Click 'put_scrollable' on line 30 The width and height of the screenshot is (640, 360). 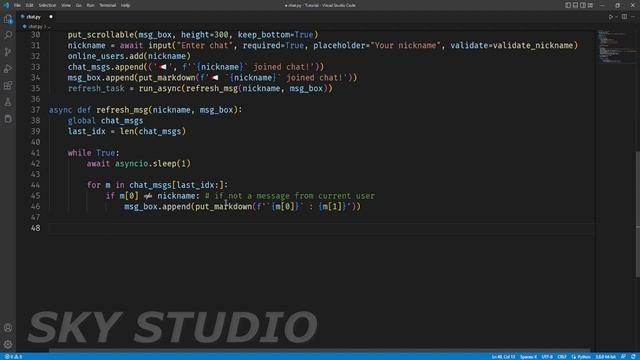[x=101, y=35]
